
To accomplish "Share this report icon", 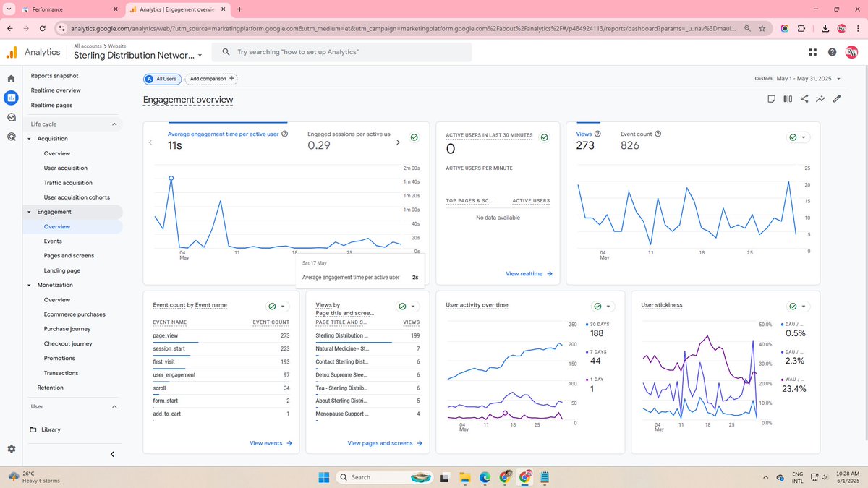I will [x=804, y=99].
